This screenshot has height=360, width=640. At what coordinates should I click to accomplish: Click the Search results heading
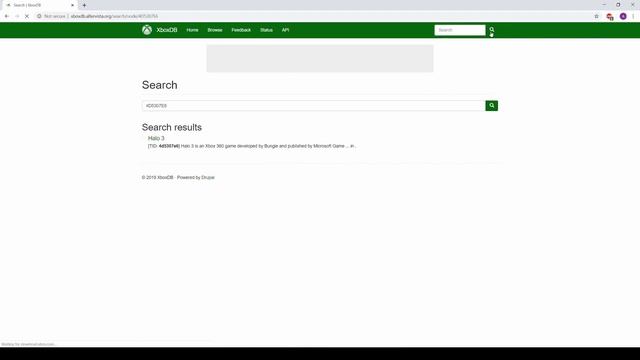tap(172, 127)
